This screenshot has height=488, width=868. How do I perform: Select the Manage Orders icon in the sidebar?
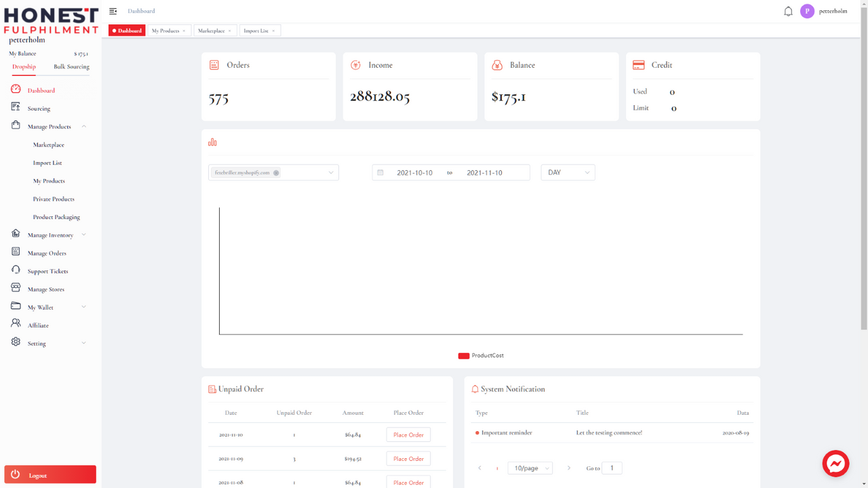tap(15, 252)
